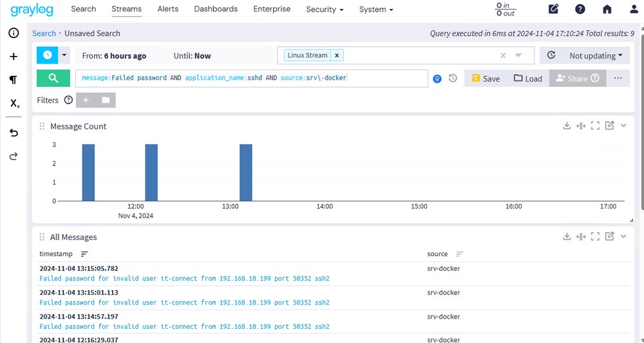Expand the Message Count widget chevron menu
644x343 pixels.
(x=623, y=126)
